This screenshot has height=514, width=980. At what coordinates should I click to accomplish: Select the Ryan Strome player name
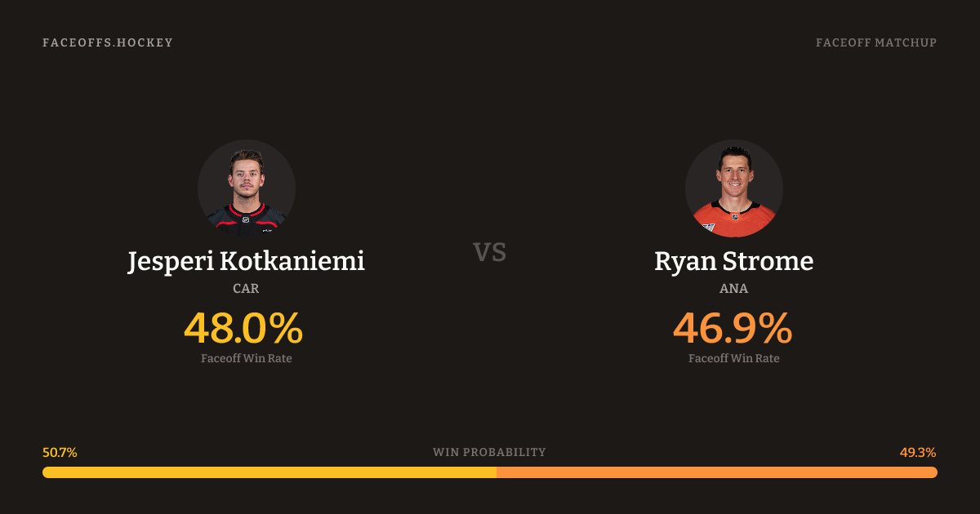click(733, 262)
